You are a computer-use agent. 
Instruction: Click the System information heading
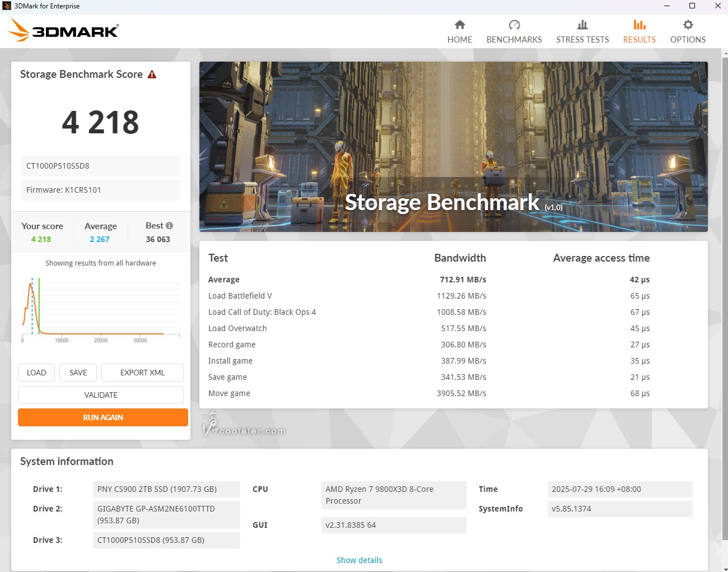[67, 461]
